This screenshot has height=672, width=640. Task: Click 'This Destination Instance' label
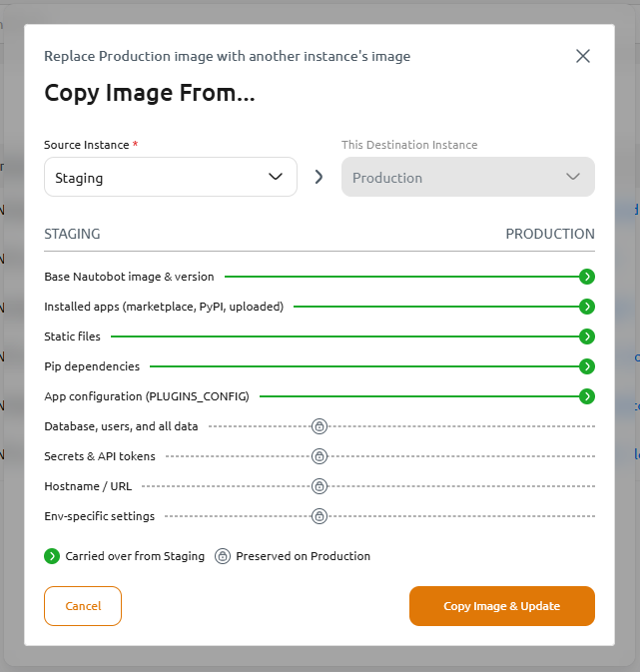[x=409, y=146]
